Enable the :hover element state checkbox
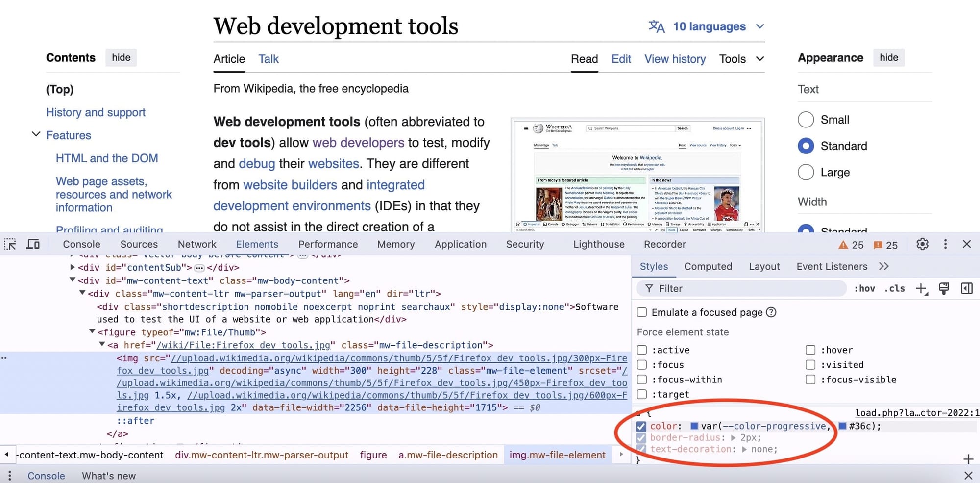Viewport: 980px width, 483px height. click(811, 350)
